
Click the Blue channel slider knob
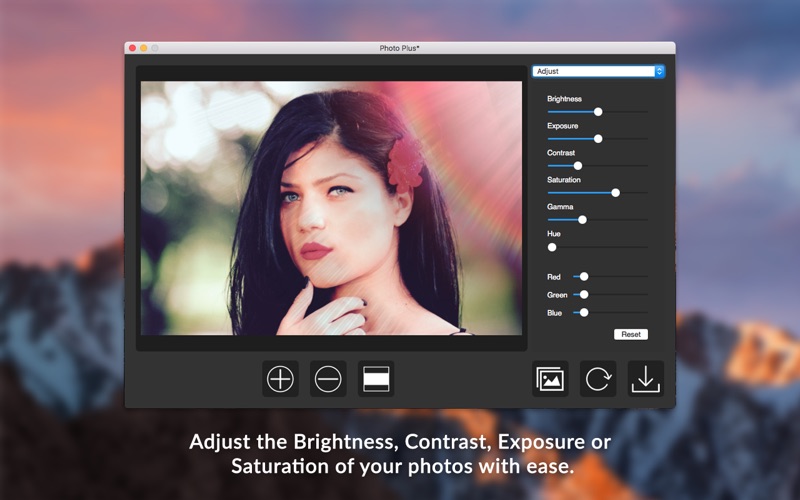point(584,313)
